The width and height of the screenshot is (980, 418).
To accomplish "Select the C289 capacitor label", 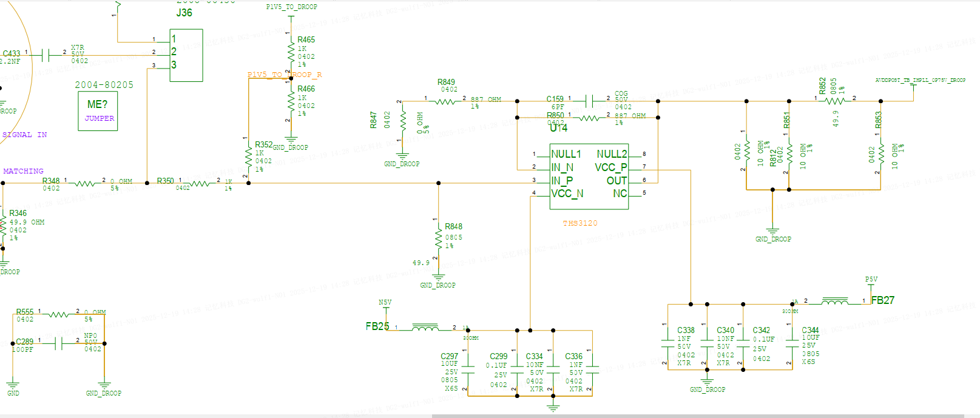I will point(24,342).
